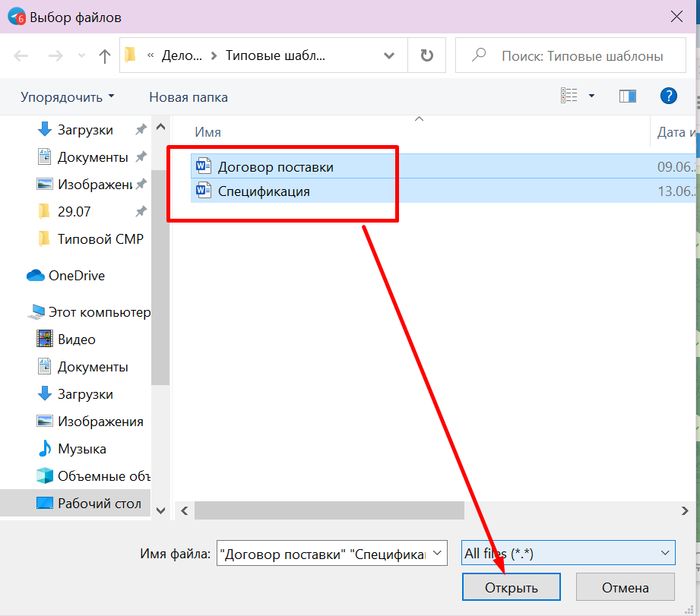
Task: Open the pinned Документы quick access folder
Action: point(93,157)
